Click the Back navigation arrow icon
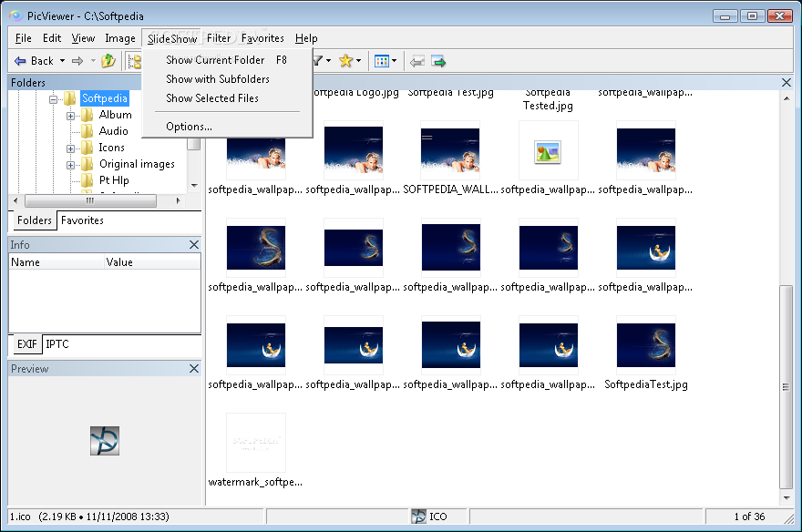 point(20,61)
